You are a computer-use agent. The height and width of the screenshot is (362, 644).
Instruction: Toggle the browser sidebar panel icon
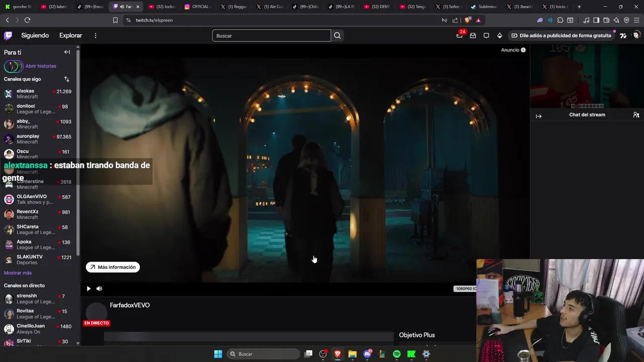point(596,20)
